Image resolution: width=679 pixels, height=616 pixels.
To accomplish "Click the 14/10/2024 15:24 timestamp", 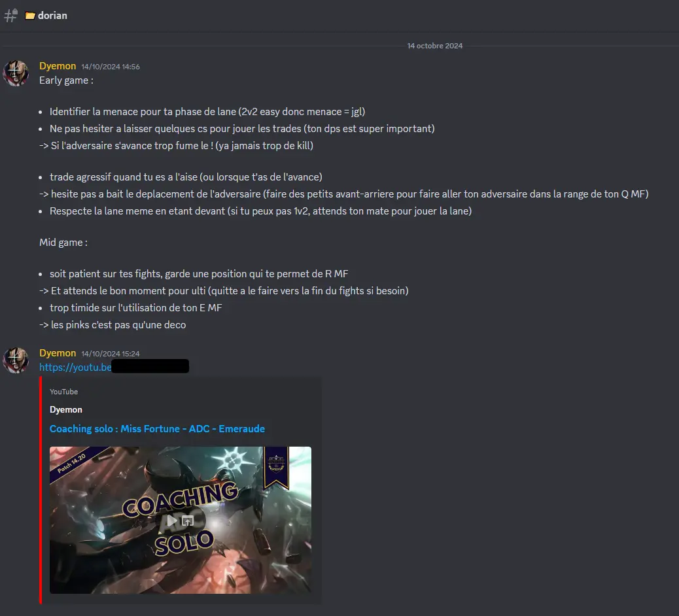I will pyautogui.click(x=111, y=354).
